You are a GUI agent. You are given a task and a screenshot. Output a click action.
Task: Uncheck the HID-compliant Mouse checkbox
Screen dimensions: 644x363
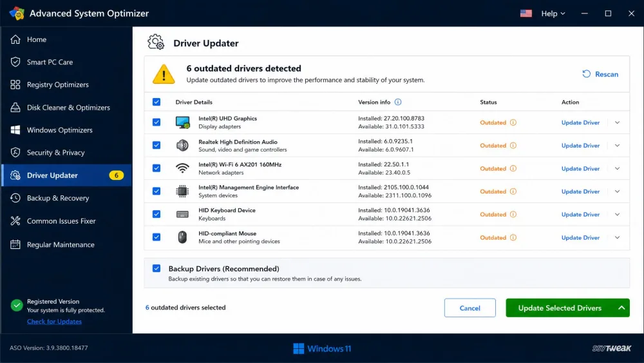156,237
